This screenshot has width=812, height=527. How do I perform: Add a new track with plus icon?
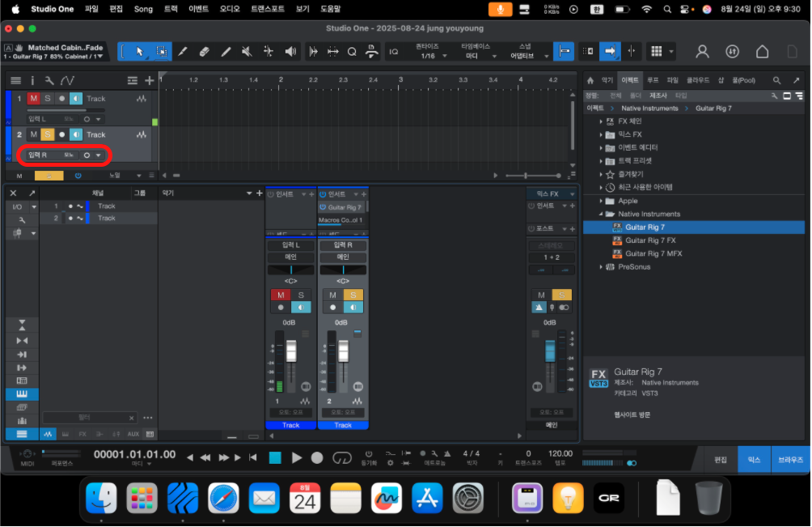pyautogui.click(x=149, y=80)
